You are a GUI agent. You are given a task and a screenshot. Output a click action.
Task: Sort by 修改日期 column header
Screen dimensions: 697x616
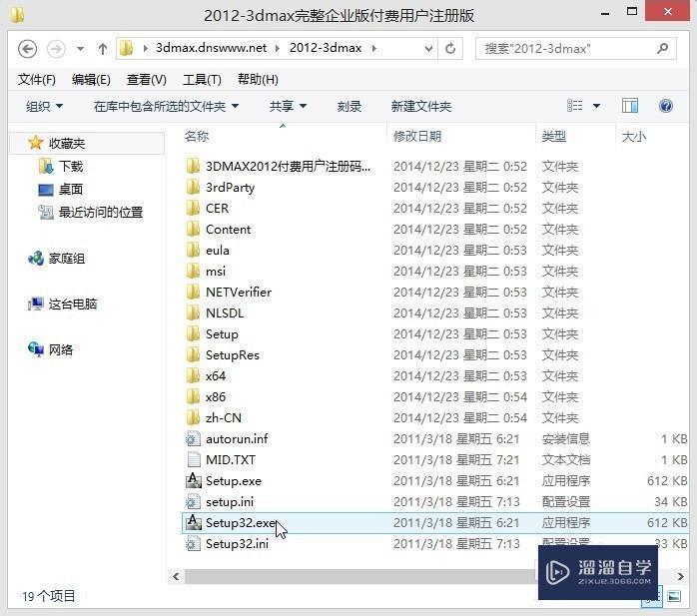[417, 136]
